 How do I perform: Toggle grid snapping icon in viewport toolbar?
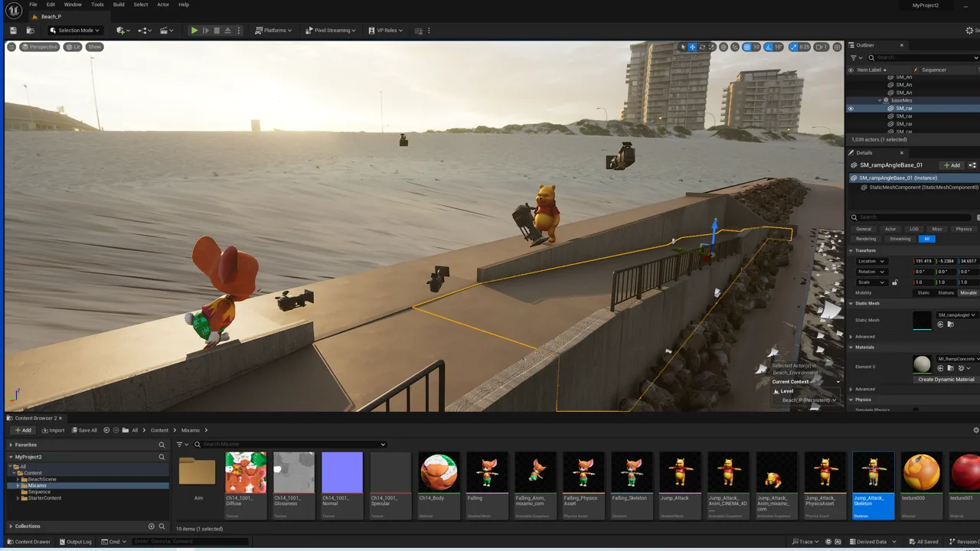point(746,47)
